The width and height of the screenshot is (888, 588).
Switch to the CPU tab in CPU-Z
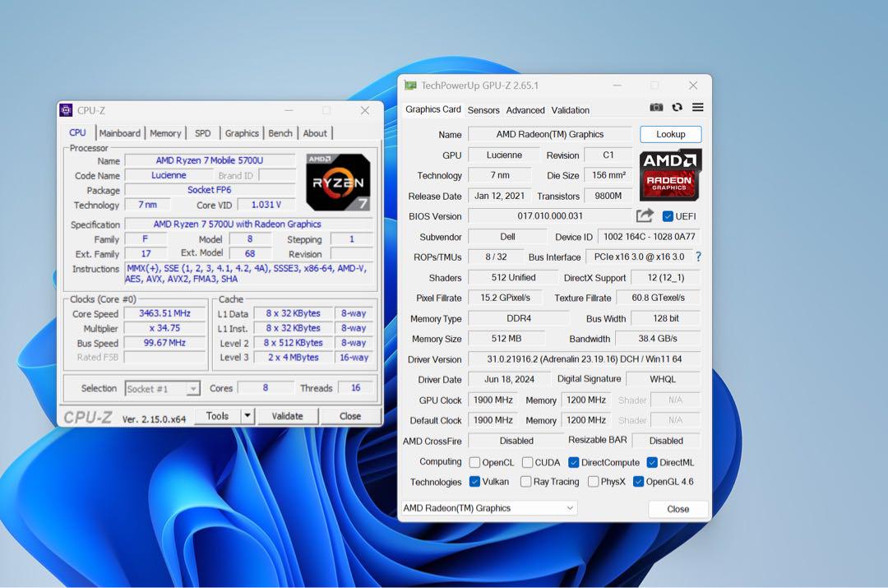(x=77, y=132)
